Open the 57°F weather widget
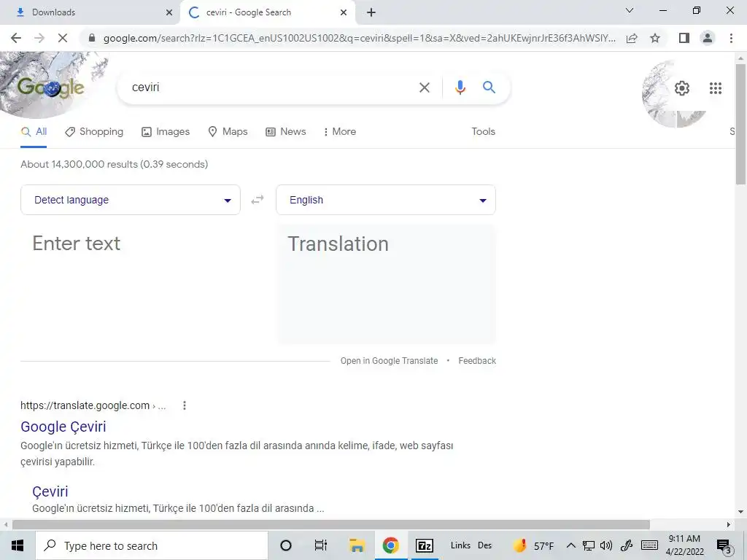Viewport: 747px width, 560px height. pyautogui.click(x=533, y=545)
